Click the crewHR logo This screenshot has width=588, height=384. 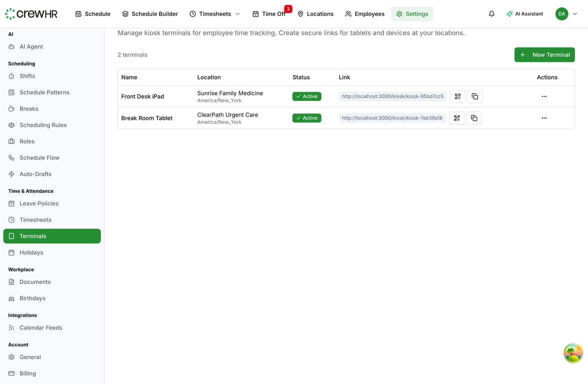[31, 14]
